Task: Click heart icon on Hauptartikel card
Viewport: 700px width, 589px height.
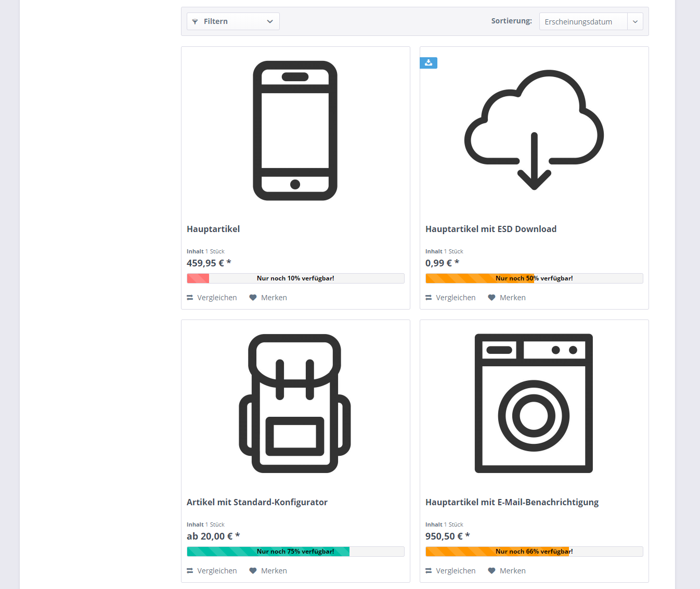Action: point(253,298)
